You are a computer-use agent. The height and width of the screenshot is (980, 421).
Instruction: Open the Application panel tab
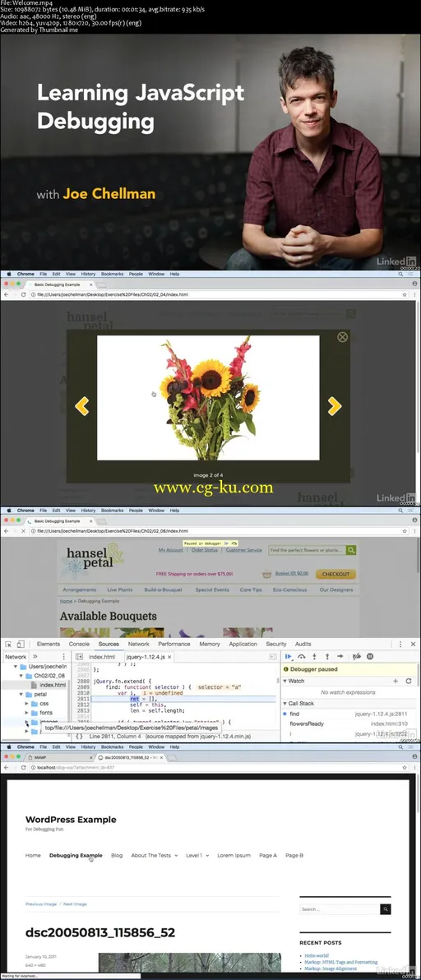243,644
